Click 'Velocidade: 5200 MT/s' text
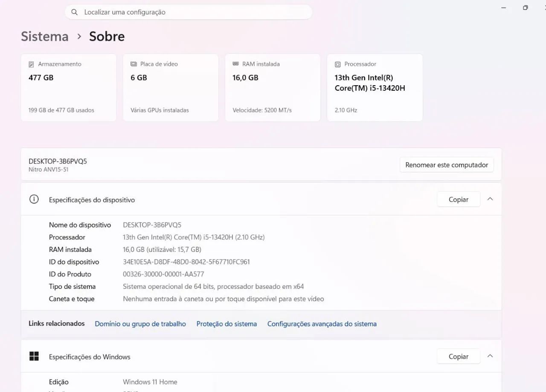The height and width of the screenshot is (392, 546). (262, 110)
